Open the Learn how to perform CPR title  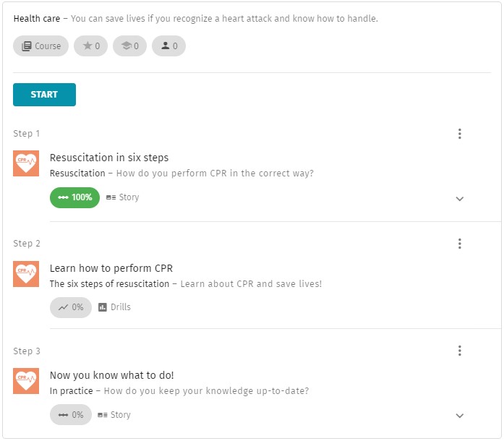point(111,268)
